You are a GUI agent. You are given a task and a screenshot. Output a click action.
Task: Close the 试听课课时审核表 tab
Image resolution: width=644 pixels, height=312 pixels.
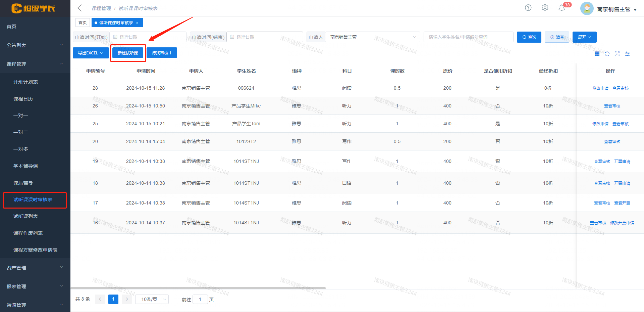pos(137,23)
